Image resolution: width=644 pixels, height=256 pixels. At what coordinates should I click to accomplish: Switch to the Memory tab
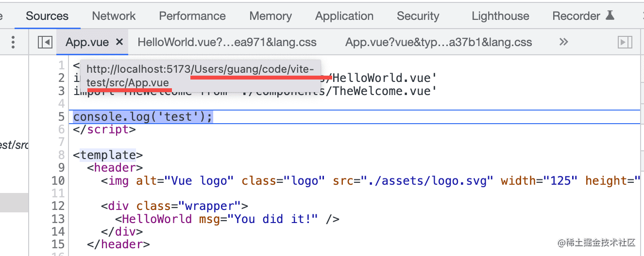[x=271, y=16]
